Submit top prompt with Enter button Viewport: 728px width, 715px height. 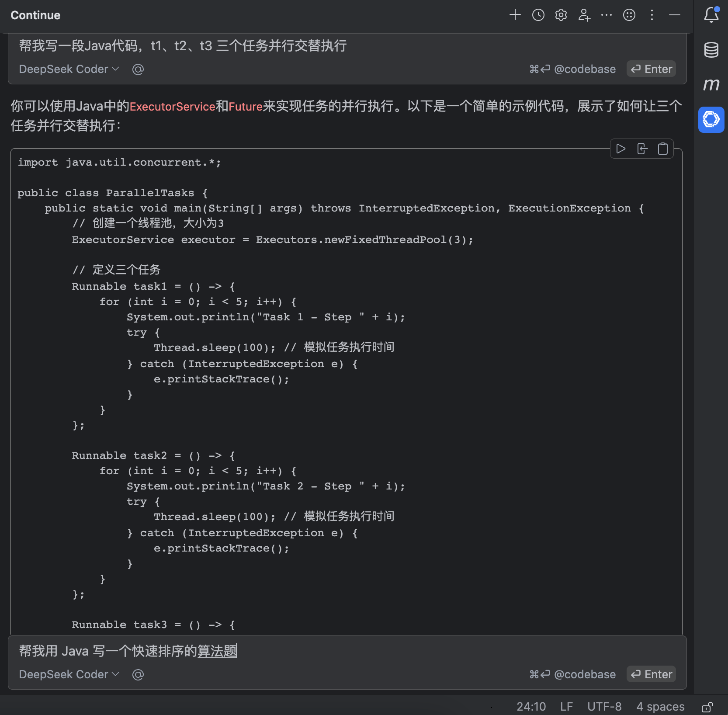[x=651, y=69]
